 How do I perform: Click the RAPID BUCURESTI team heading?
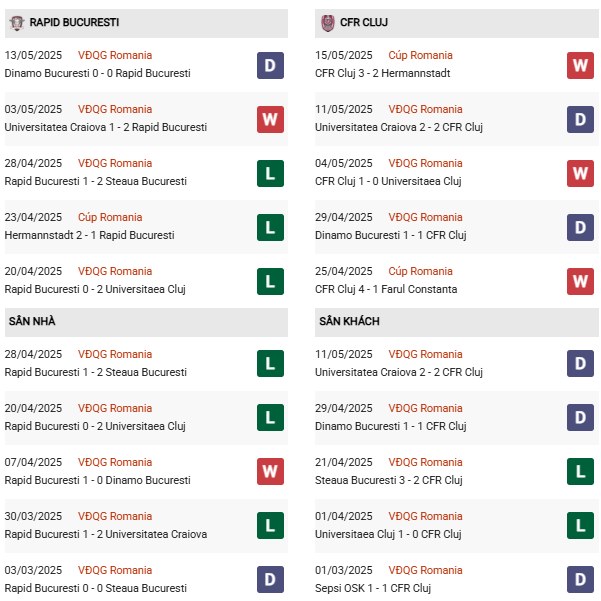coord(74,23)
